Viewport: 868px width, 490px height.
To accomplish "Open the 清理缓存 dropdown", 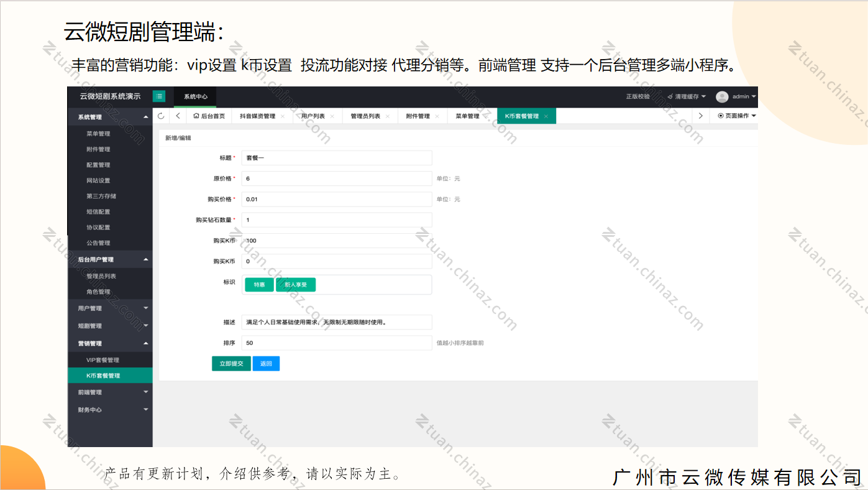I will pyautogui.click(x=687, y=96).
